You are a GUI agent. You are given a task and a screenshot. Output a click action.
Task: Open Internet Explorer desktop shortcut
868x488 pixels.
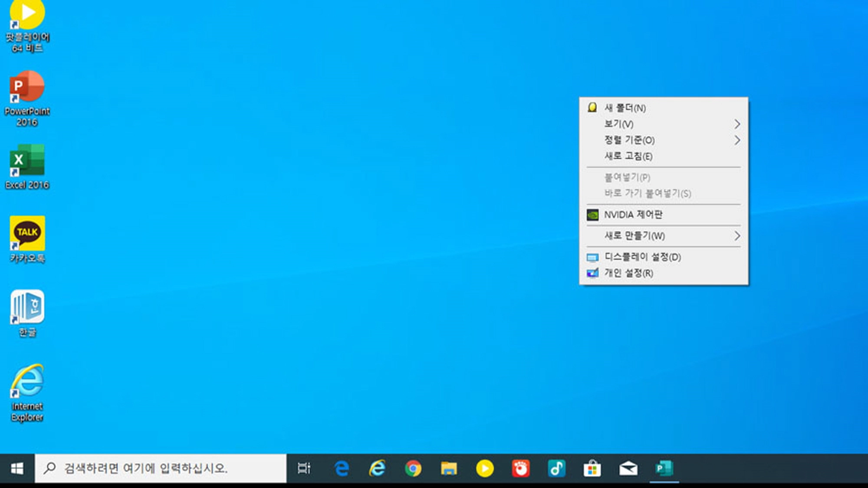27,381
